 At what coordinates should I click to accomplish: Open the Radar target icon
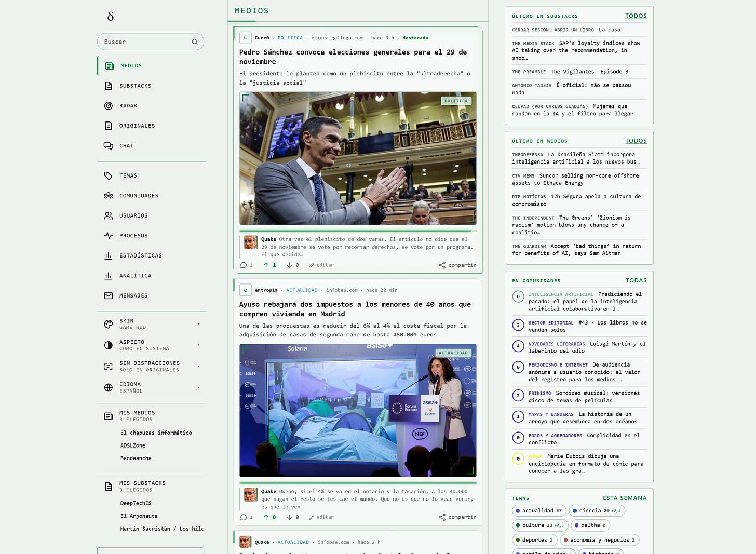[109, 106]
